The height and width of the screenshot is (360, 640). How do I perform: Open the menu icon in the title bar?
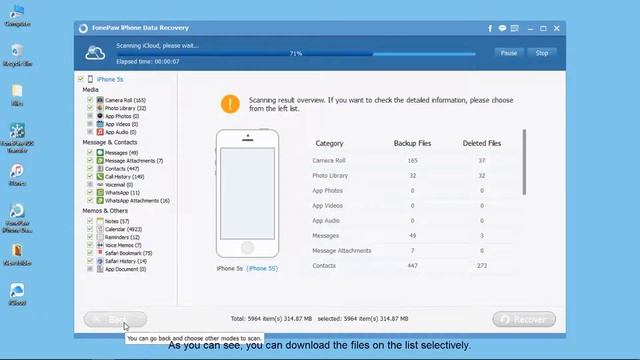coord(515,28)
